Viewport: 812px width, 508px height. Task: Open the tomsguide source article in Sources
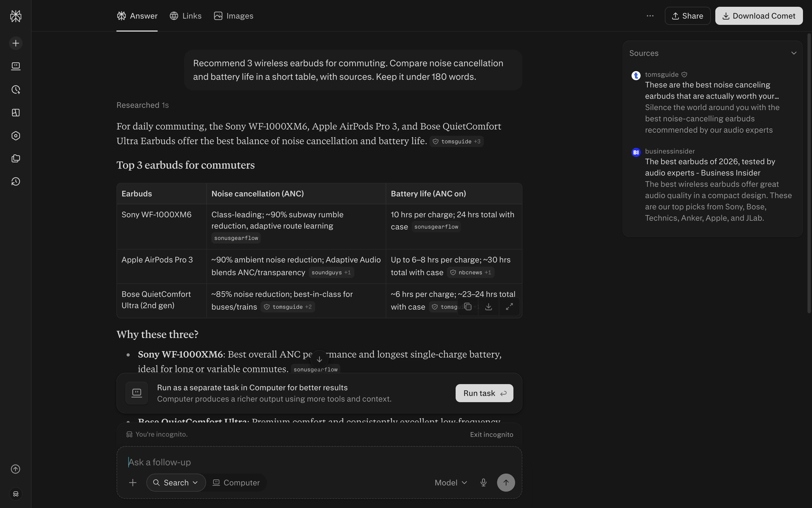712,102
